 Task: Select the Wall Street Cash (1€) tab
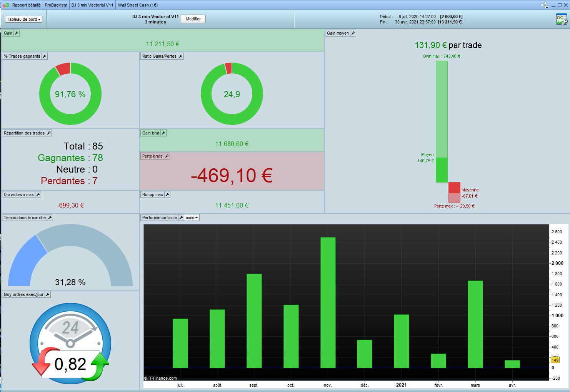click(138, 5)
